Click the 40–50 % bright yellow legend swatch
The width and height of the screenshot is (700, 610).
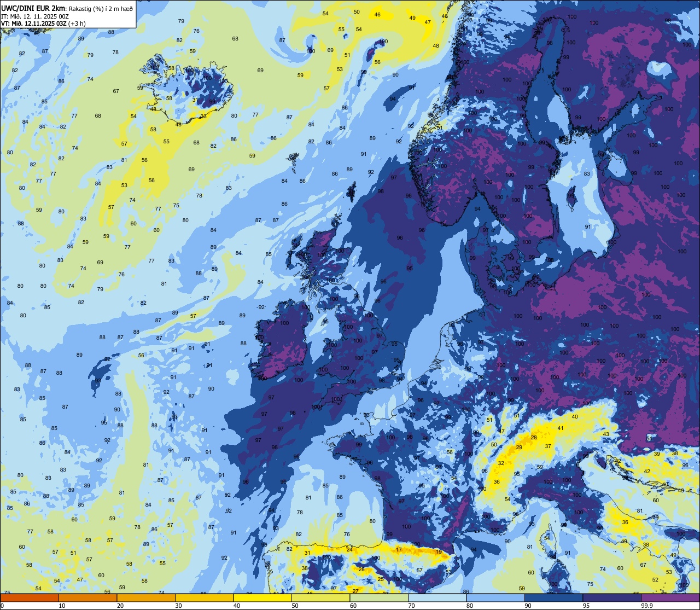pyautogui.click(x=262, y=597)
